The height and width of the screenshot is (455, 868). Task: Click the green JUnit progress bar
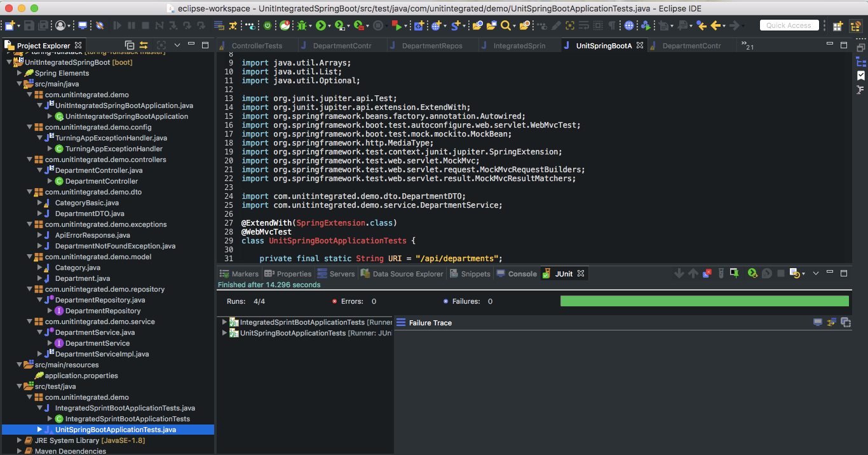703,301
